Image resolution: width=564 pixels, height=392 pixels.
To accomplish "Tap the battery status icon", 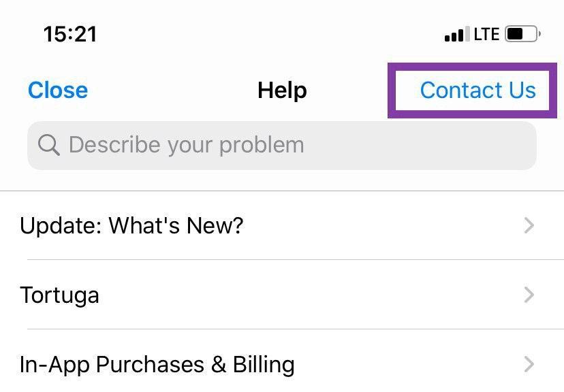I will (x=522, y=34).
